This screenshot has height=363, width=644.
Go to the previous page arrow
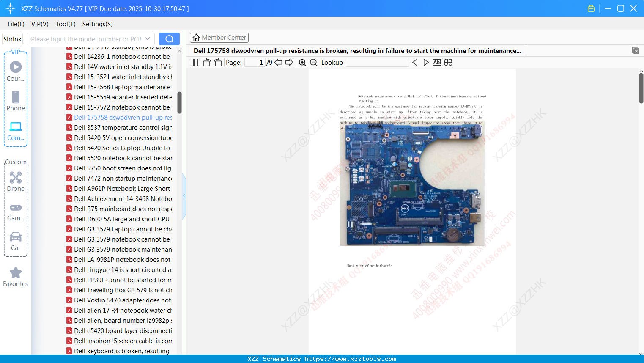pos(278,62)
